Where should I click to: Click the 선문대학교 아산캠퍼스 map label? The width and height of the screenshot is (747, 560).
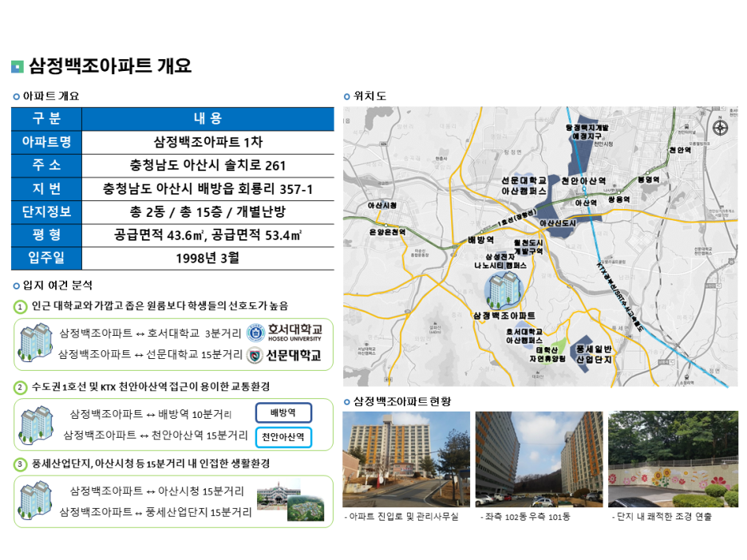point(524,186)
